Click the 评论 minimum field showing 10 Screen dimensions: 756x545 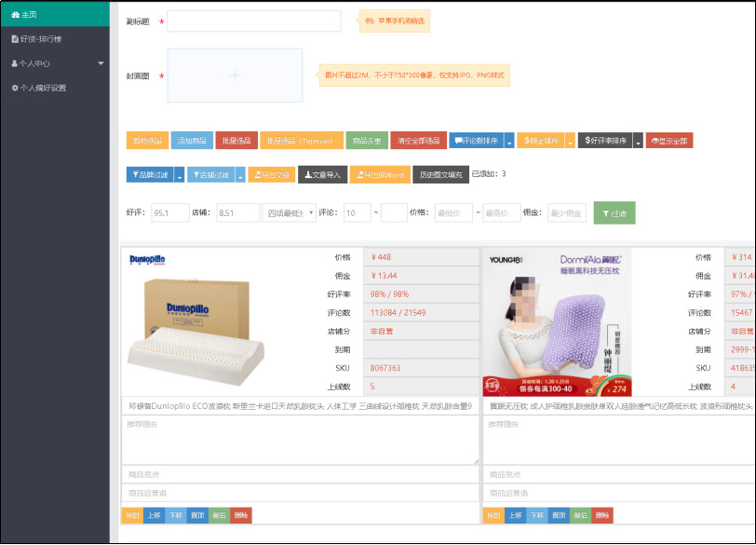358,212
